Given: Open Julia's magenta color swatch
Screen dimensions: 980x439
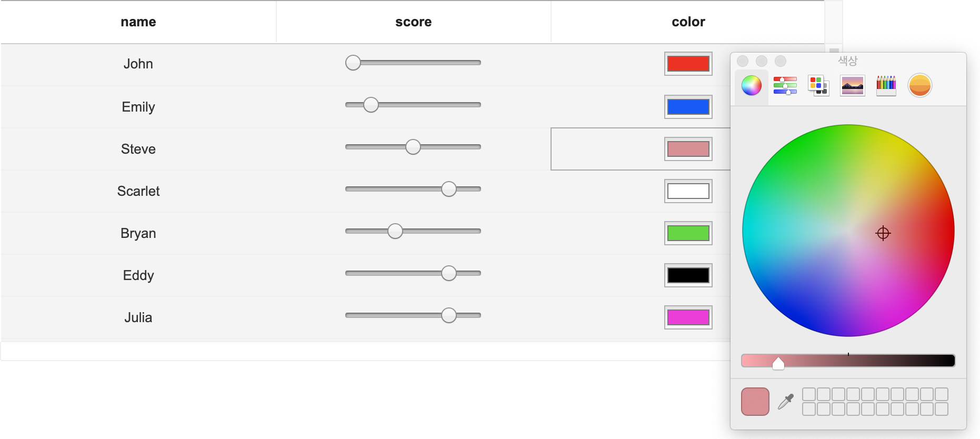Looking at the screenshot, I should [x=688, y=317].
